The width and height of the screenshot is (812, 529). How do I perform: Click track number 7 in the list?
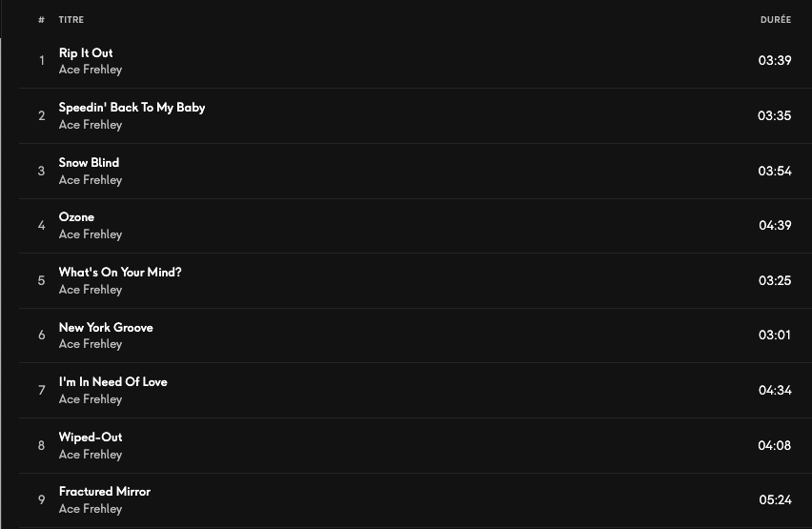41,391
